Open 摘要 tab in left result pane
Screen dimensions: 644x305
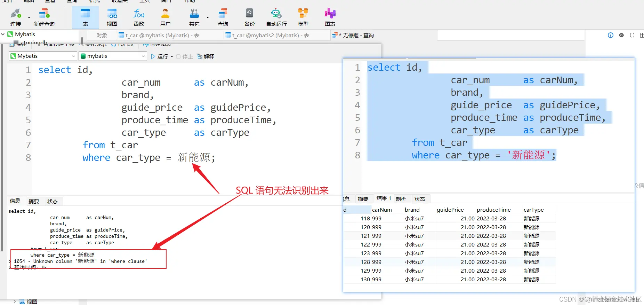(x=34, y=201)
